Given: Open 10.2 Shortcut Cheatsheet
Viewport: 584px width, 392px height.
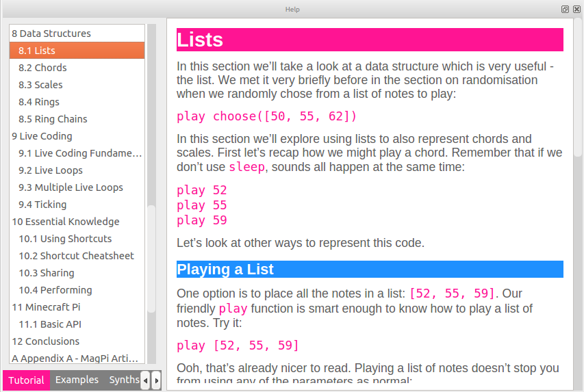Looking at the screenshot, I should coord(76,256).
